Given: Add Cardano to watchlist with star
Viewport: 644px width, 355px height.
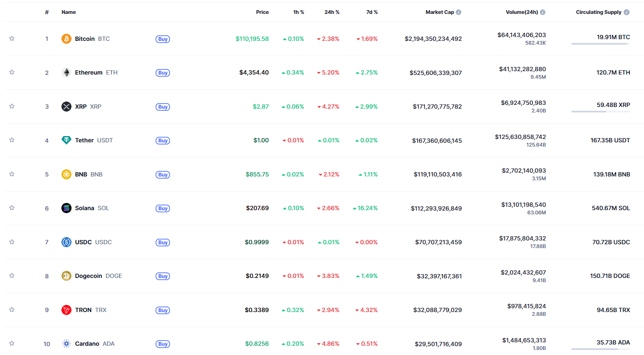Looking at the screenshot, I should (x=12, y=343).
